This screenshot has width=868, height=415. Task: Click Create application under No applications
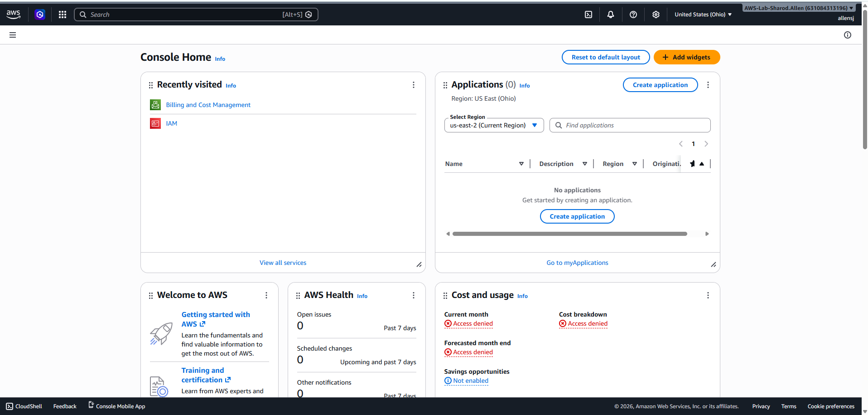[x=577, y=216]
